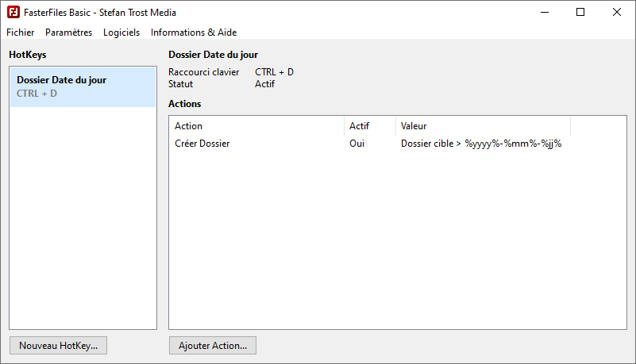Open the Fichier menu

(x=20, y=33)
